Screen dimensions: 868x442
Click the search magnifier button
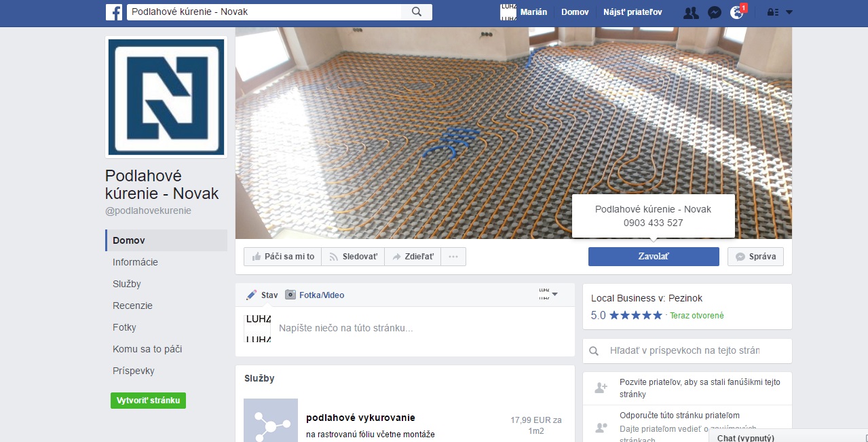[417, 12]
